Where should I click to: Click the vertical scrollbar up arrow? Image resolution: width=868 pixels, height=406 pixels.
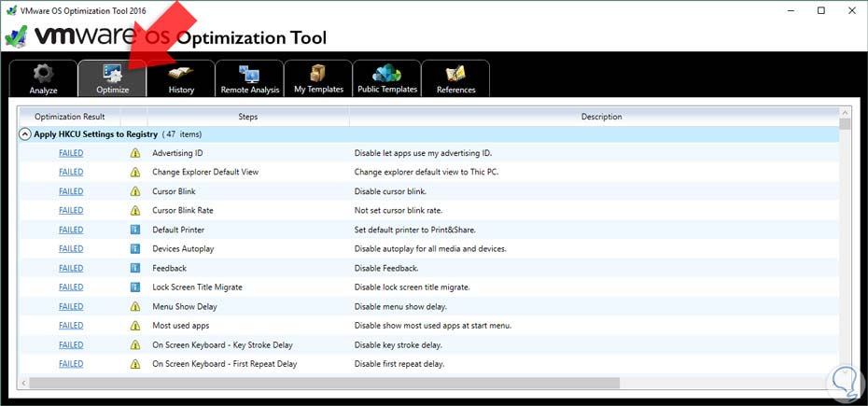coord(844,112)
